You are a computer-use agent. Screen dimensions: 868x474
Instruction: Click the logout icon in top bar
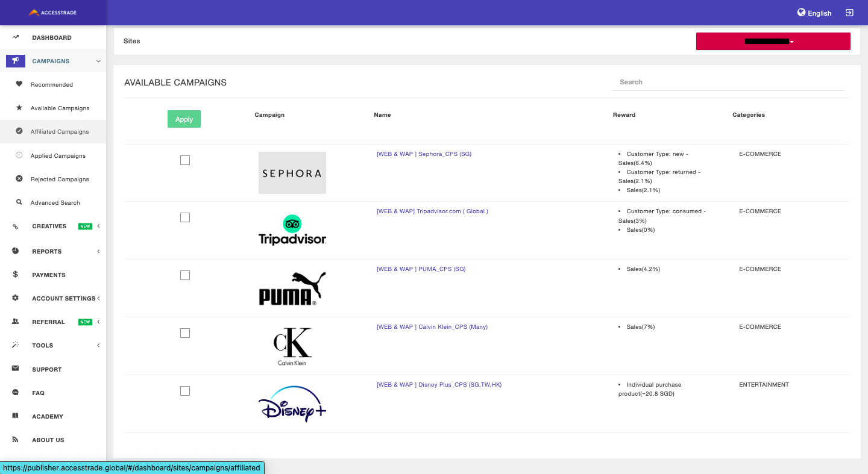(x=849, y=13)
